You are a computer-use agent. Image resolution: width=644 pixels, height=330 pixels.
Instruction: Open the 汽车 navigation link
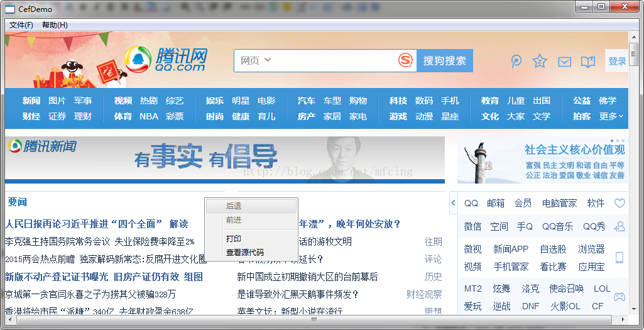pyautogui.click(x=307, y=101)
